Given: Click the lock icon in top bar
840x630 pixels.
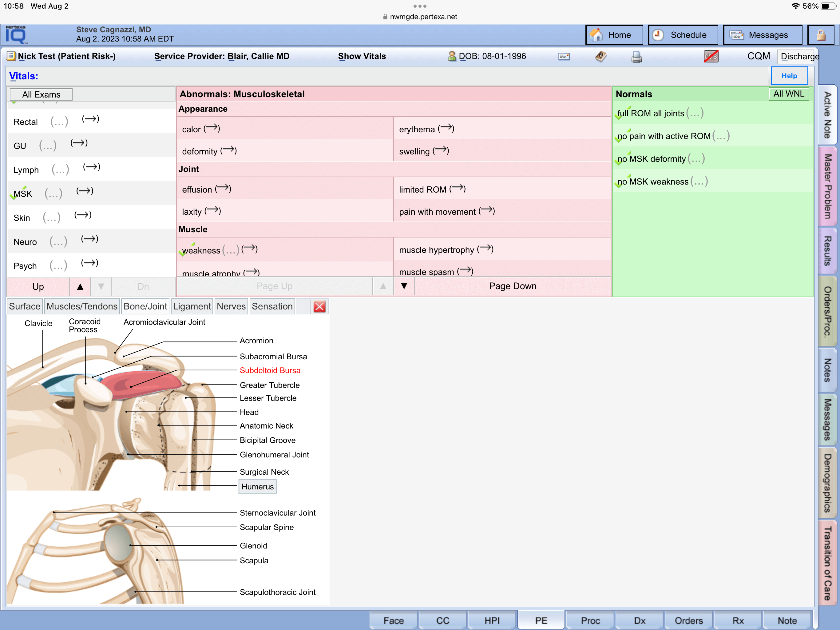Looking at the screenshot, I should pyautogui.click(x=820, y=35).
